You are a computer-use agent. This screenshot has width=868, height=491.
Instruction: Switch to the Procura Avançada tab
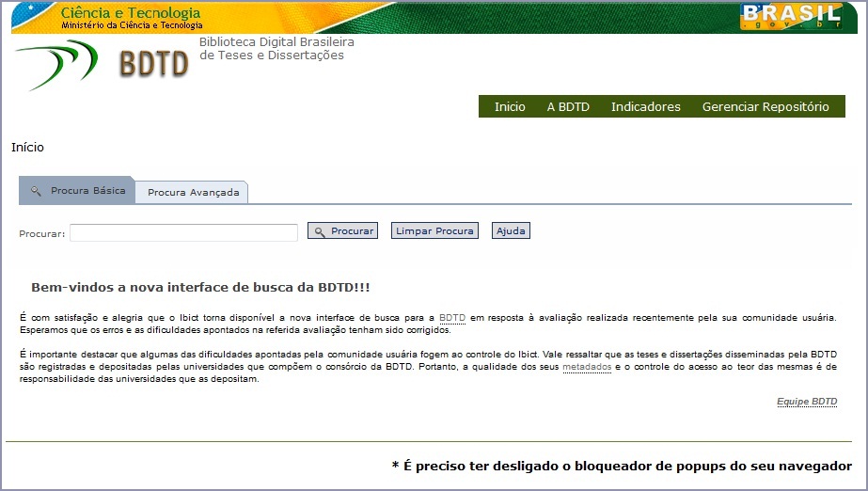click(x=192, y=193)
